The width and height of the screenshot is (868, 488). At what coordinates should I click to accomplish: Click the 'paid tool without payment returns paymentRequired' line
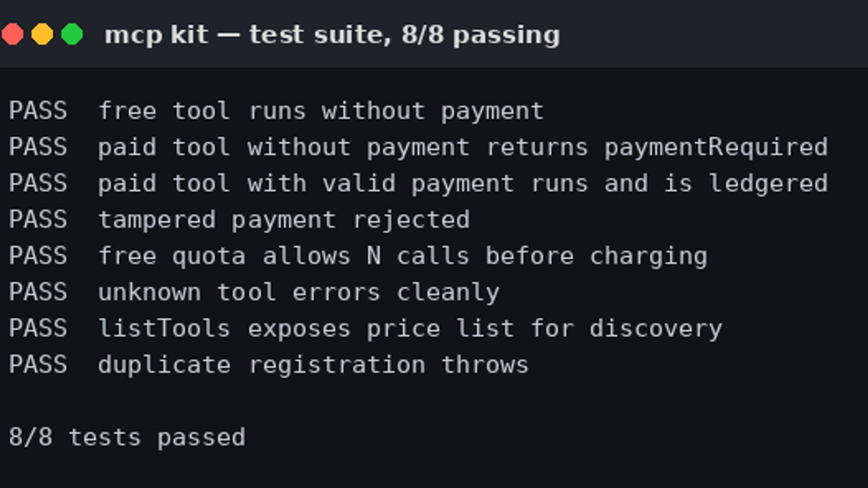click(x=419, y=147)
